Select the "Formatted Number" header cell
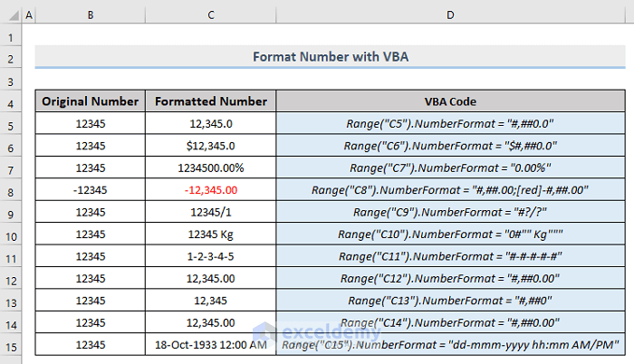 click(x=210, y=101)
